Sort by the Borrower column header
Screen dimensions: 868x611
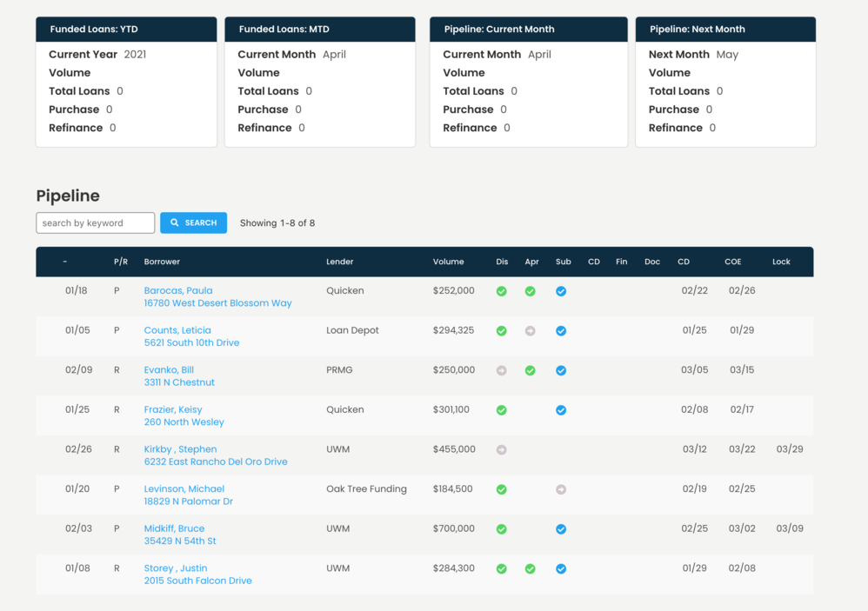tap(162, 262)
